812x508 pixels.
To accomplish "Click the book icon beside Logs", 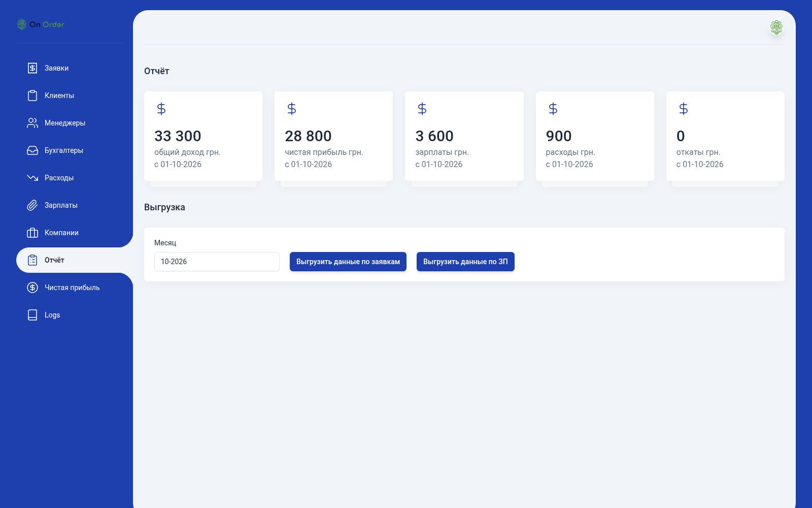I will click(x=32, y=315).
